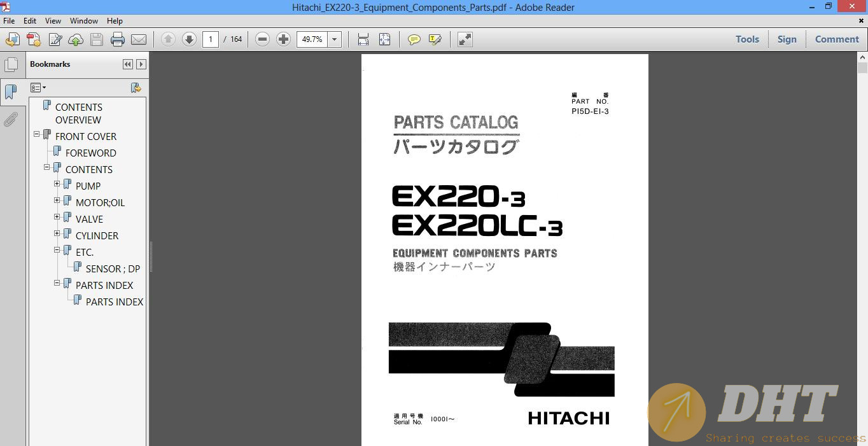This screenshot has height=446, width=868.
Task: Click the fit one full page icon
Action: click(x=384, y=39)
